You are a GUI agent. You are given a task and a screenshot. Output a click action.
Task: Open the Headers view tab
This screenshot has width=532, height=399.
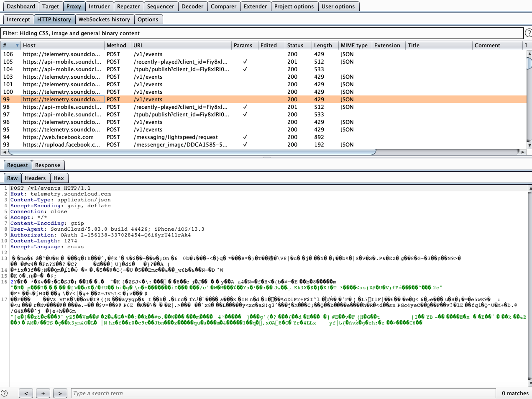35,178
